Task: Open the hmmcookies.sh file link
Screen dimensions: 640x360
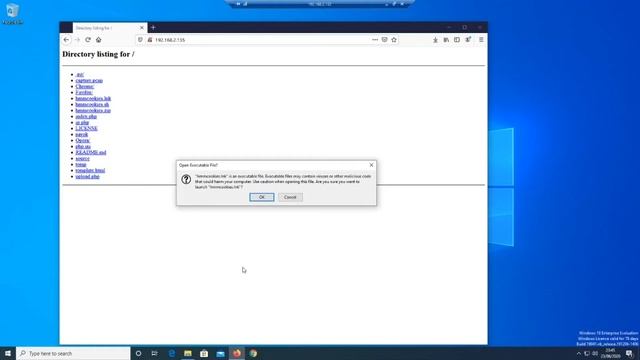Action: point(92,104)
